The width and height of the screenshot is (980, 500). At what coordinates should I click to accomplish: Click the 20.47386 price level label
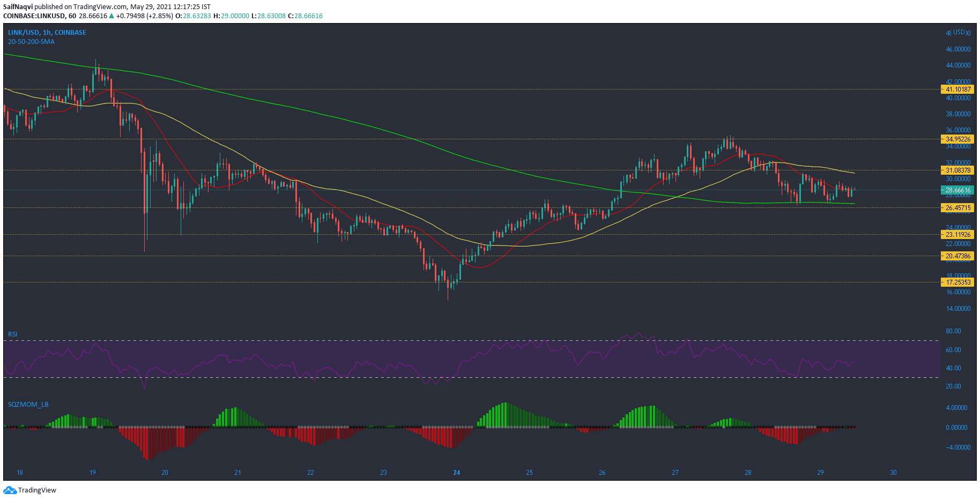click(957, 256)
